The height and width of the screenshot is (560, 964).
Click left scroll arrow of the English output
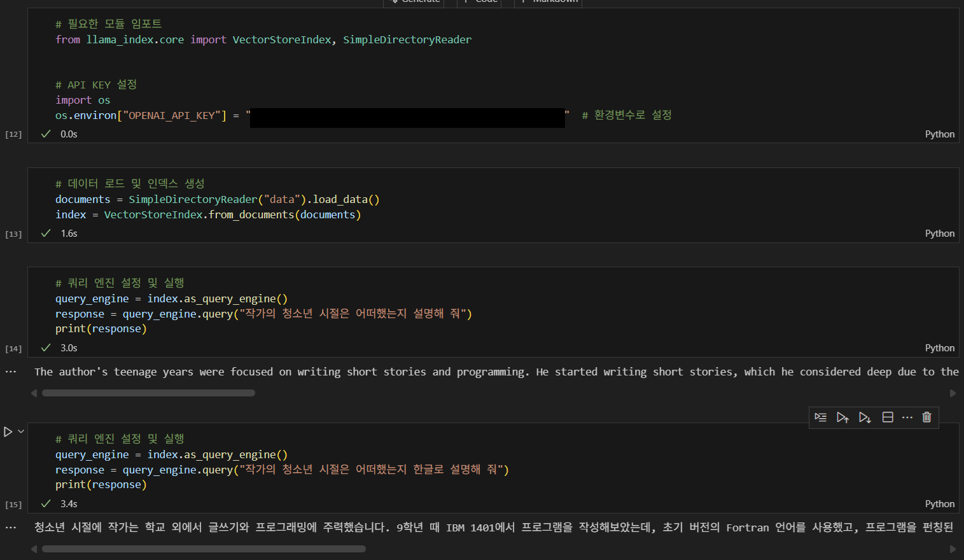[x=34, y=393]
